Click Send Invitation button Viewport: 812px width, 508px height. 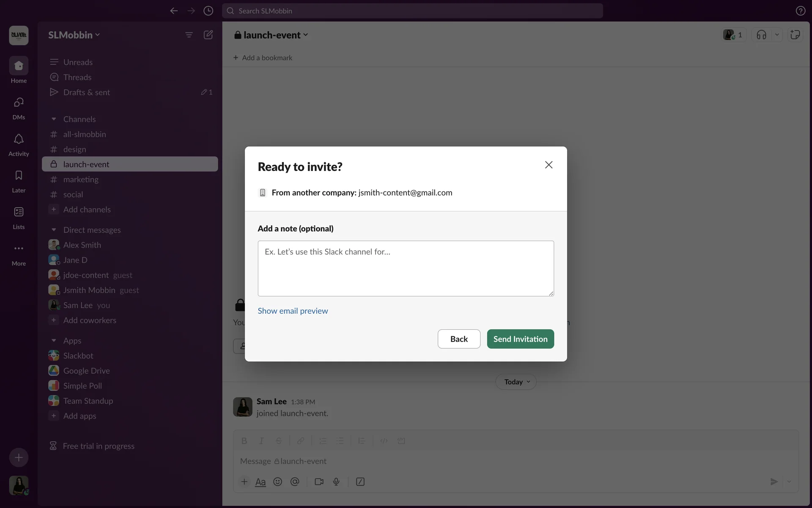pos(520,339)
